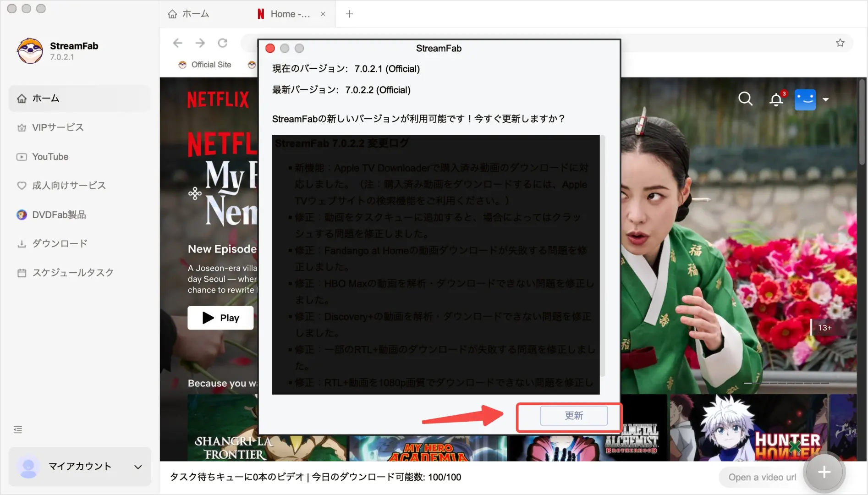Open a new tab with plus icon
The image size is (868, 495).
point(349,14)
